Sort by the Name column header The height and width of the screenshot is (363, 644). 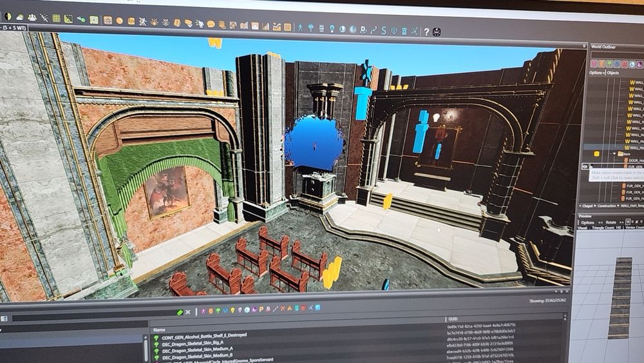coord(159,329)
